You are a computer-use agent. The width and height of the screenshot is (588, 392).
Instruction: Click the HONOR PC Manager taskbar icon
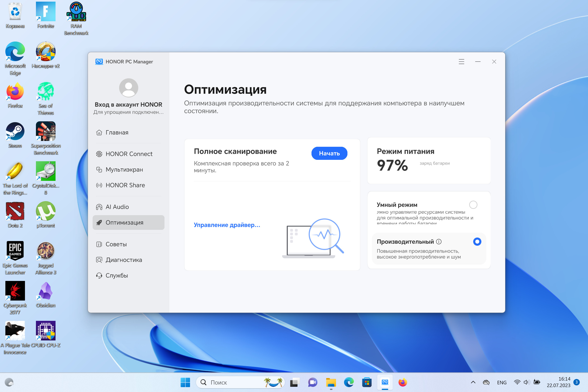pos(385,382)
